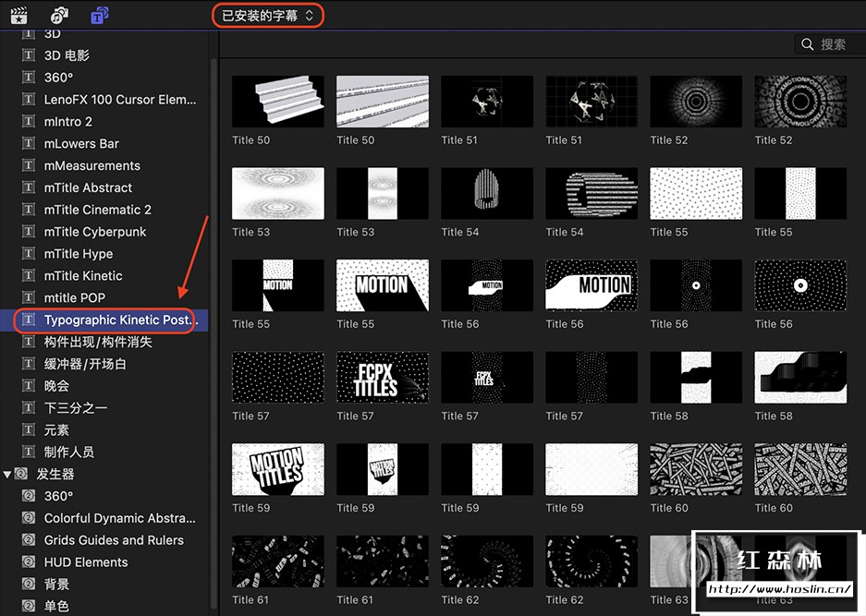Select the Title 59 full white thumbnail
This screenshot has height=616, width=866.
(x=592, y=469)
